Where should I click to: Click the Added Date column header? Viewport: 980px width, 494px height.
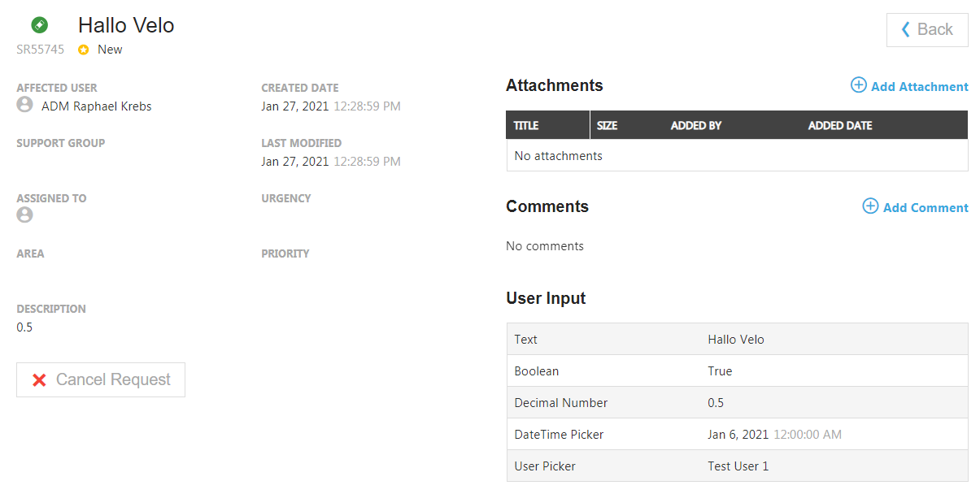point(840,126)
